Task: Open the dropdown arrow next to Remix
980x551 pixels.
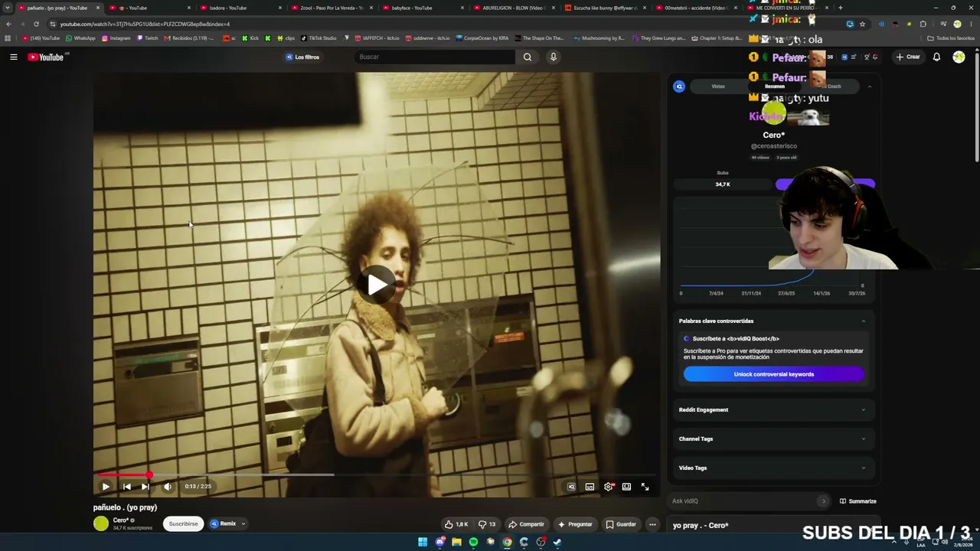Action: pos(243,524)
